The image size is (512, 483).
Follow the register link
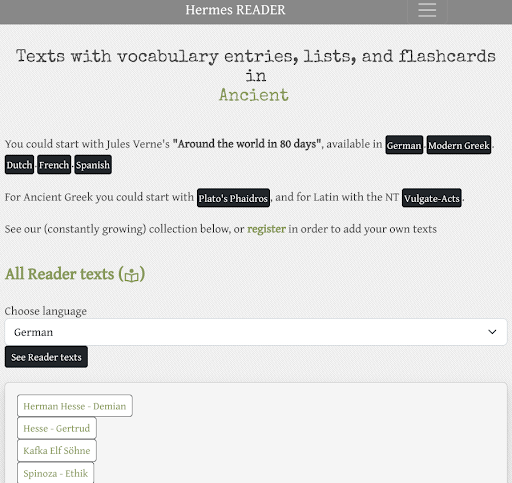[x=266, y=229]
